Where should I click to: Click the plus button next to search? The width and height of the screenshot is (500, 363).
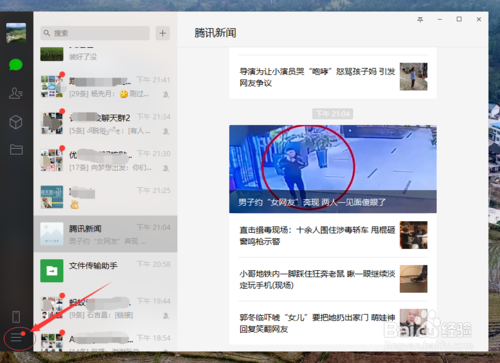point(163,33)
